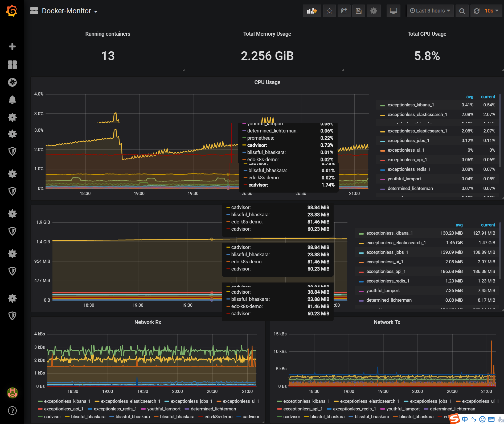Sort CPU Usage legend by avg column
The image size is (504, 424).
470,97
